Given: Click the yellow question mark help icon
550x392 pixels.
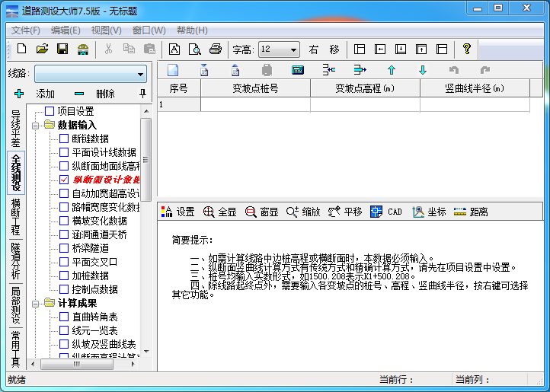Looking at the screenshot, I should click(x=467, y=49).
